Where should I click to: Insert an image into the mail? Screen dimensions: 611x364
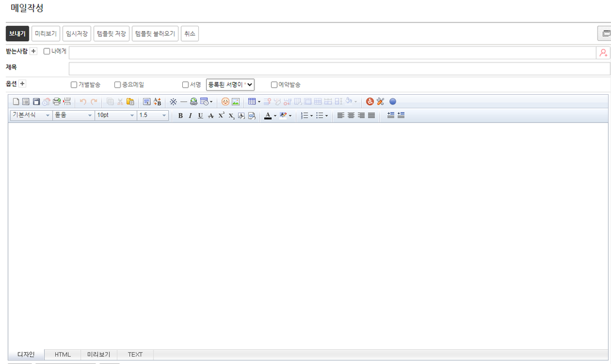(235, 102)
